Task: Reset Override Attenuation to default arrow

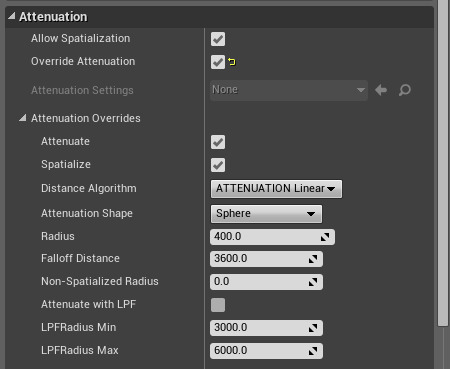Action: 232,62
